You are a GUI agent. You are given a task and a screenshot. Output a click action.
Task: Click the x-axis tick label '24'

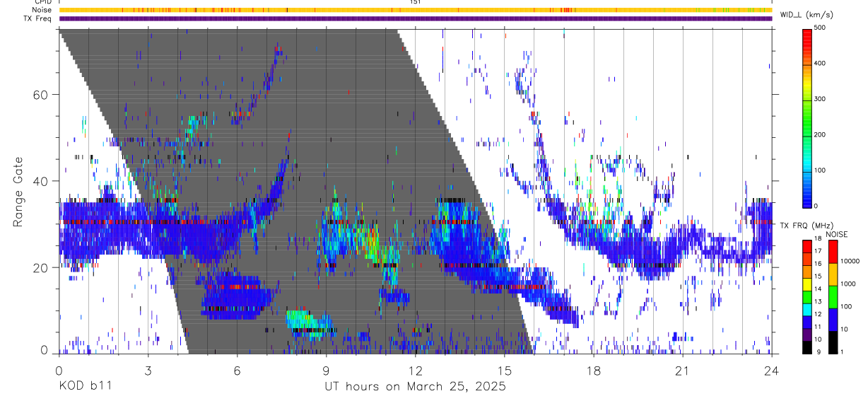pyautogui.click(x=772, y=370)
